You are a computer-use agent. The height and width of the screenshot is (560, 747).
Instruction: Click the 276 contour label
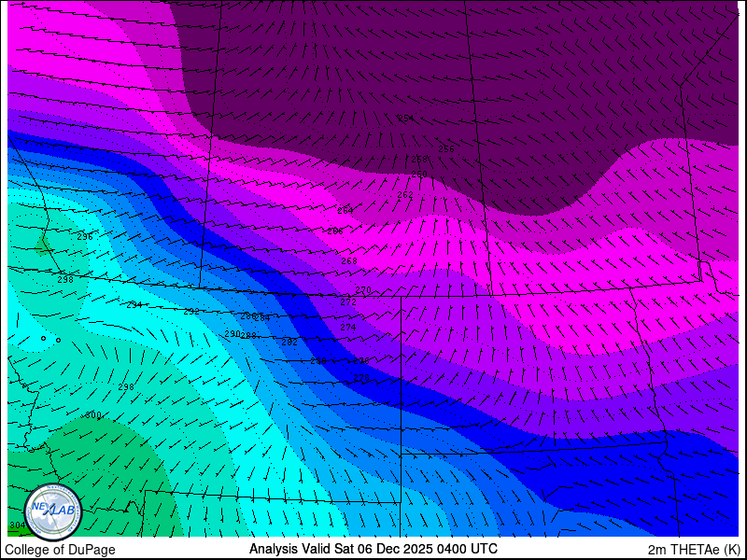[x=361, y=361]
